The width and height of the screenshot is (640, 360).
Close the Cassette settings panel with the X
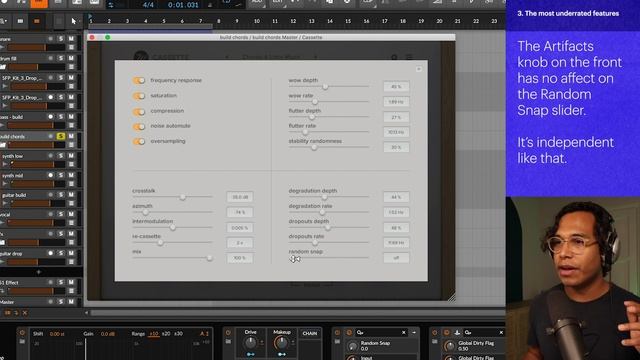(419, 69)
